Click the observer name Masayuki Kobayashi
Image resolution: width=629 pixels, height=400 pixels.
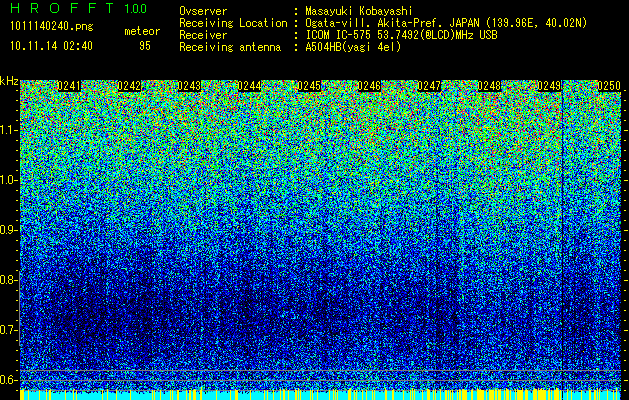point(359,11)
